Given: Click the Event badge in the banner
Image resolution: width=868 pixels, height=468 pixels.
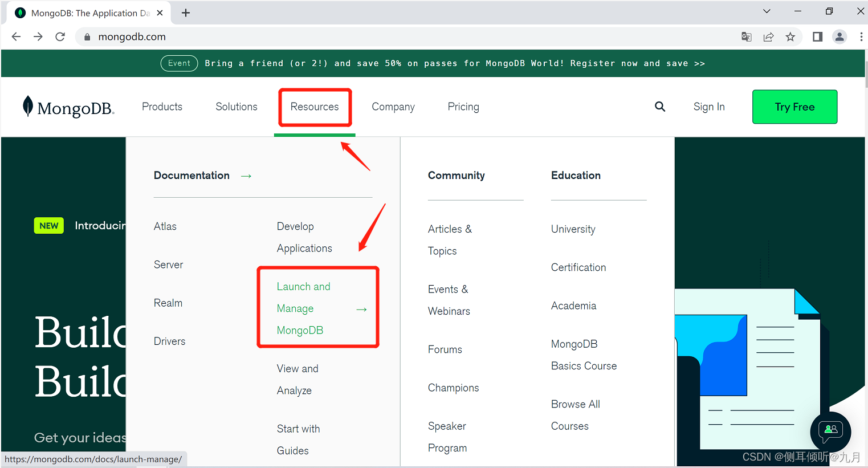Looking at the screenshot, I should [x=180, y=63].
